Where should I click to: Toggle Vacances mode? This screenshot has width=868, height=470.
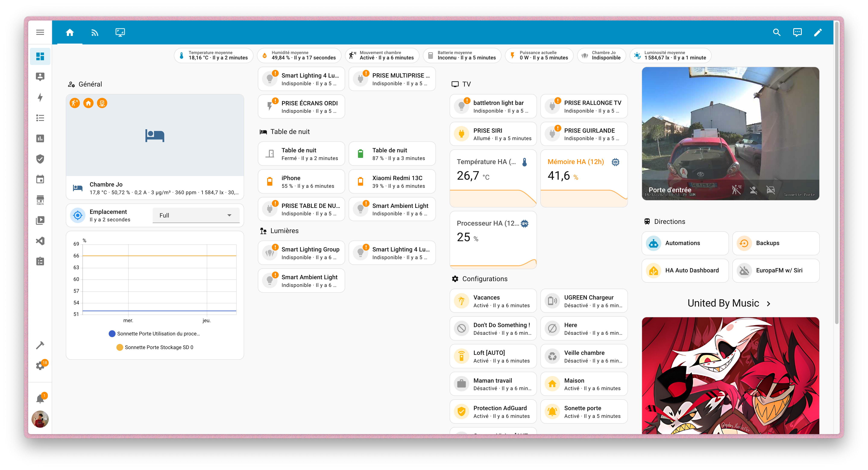coord(493,301)
